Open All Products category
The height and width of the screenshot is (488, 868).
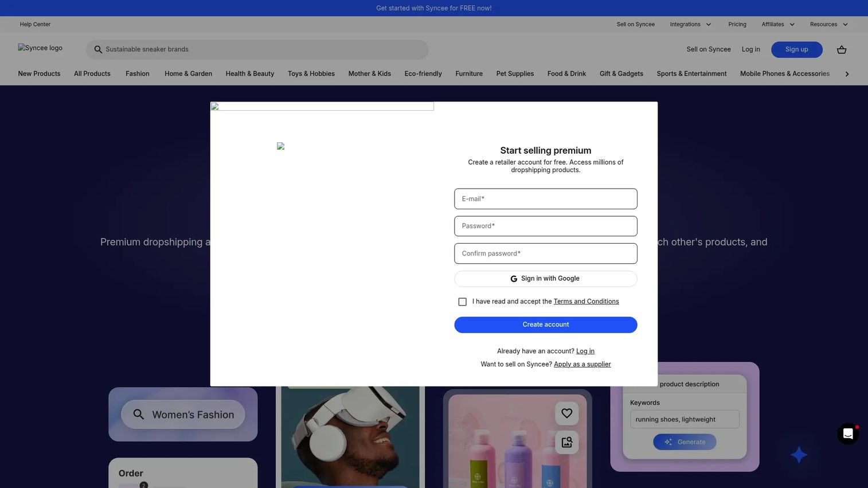92,73
